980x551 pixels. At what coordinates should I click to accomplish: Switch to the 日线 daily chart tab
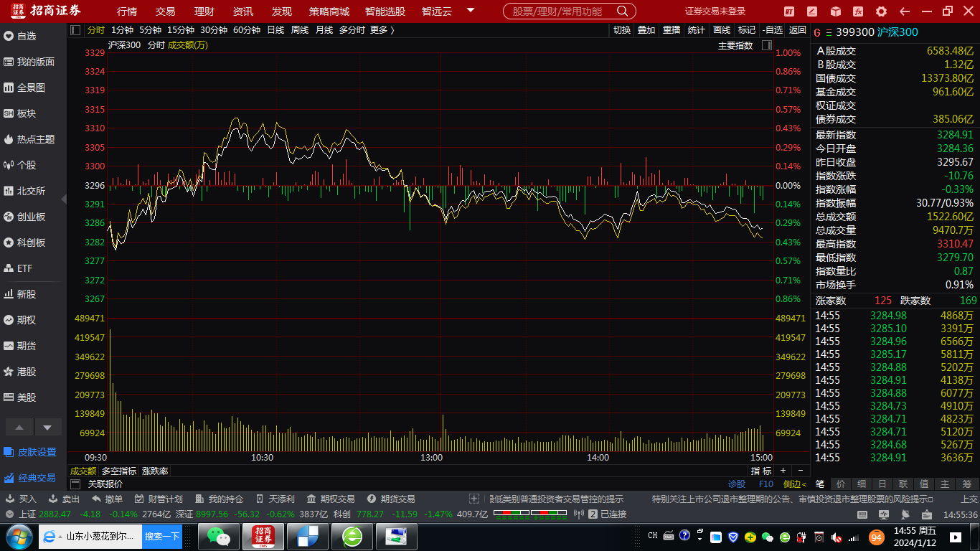(275, 30)
